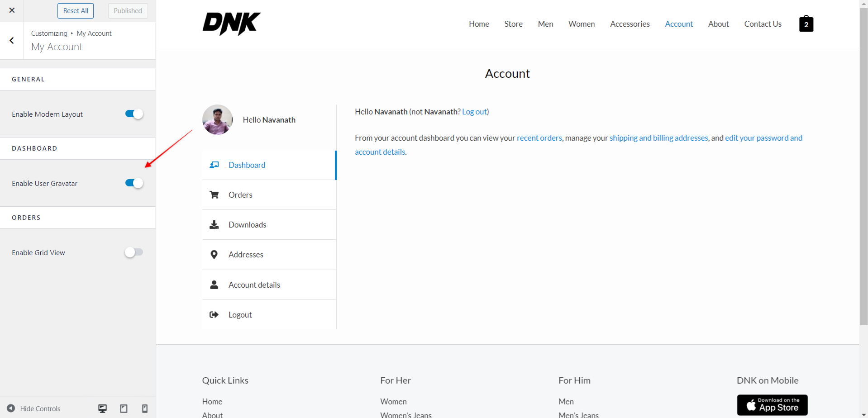The image size is (868, 418).
Task: Switch to tablet preview device icon
Action: [124, 408]
